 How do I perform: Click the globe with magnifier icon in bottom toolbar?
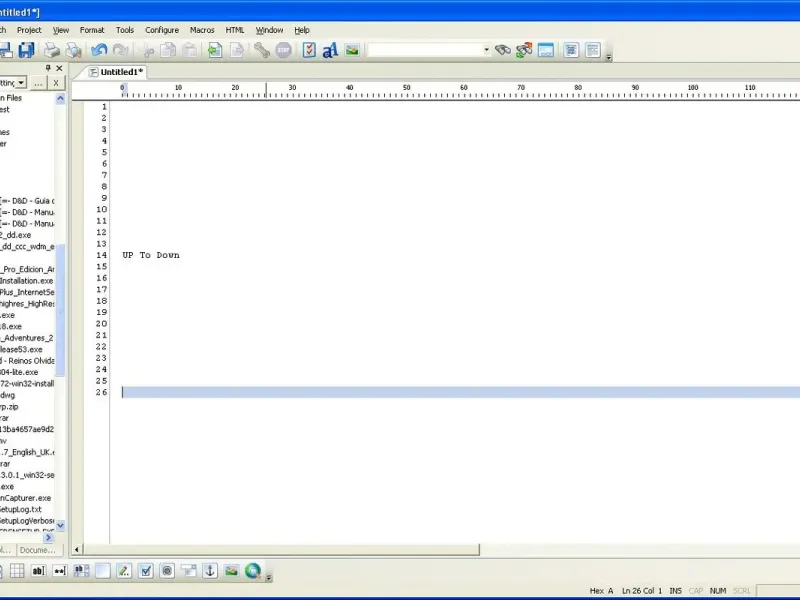tap(253, 570)
